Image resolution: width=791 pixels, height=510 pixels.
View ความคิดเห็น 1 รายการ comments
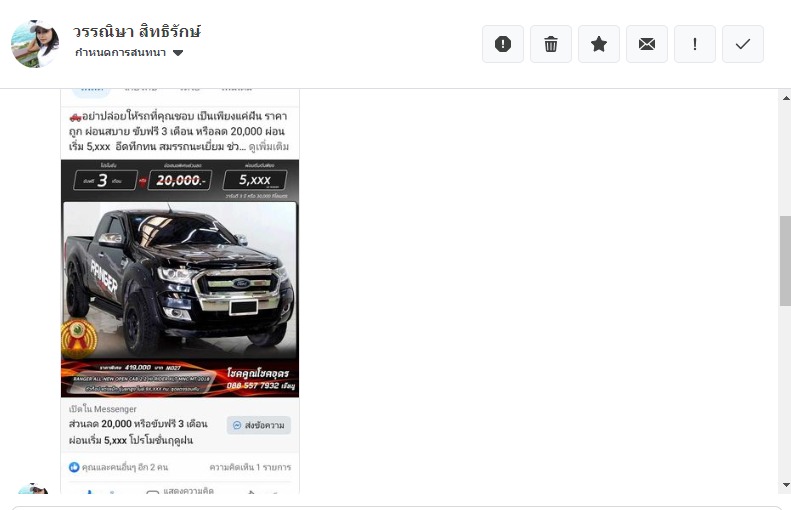[250, 467]
